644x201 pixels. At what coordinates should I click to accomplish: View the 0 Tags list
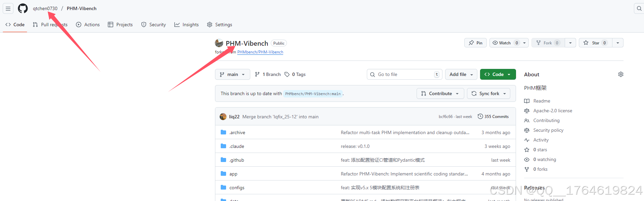(295, 74)
